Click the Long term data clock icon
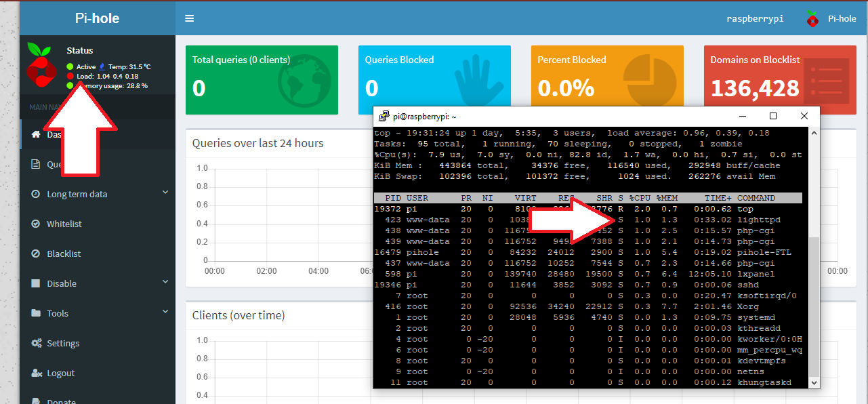 coord(36,194)
